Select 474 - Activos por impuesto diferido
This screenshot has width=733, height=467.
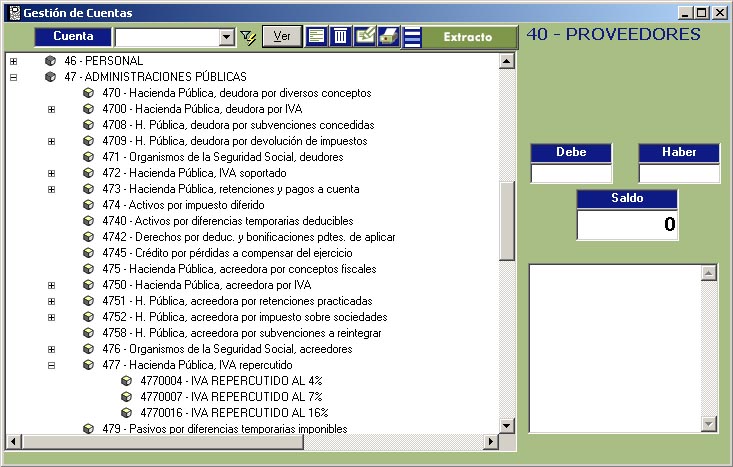(x=184, y=205)
